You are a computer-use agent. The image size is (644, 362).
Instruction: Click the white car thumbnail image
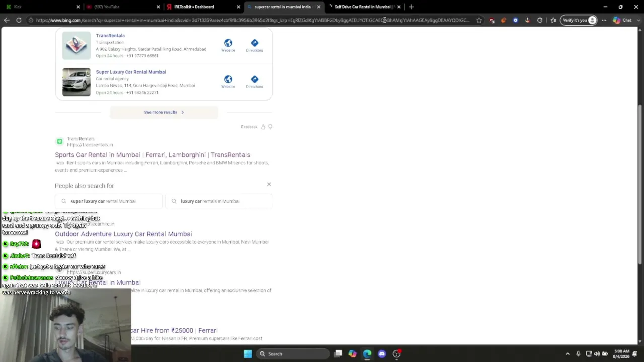[x=76, y=82]
